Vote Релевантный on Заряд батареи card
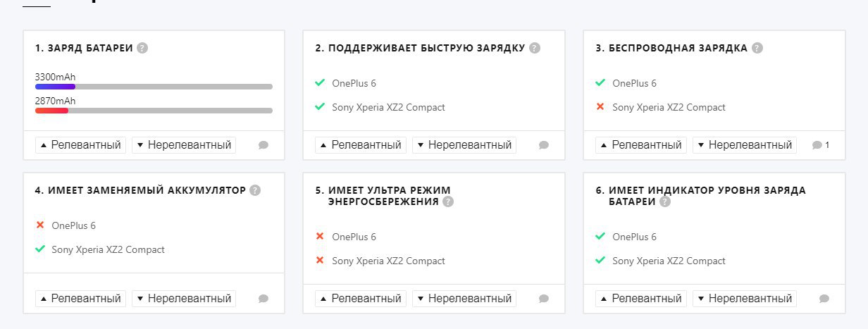This screenshot has width=868, height=329. click(80, 145)
